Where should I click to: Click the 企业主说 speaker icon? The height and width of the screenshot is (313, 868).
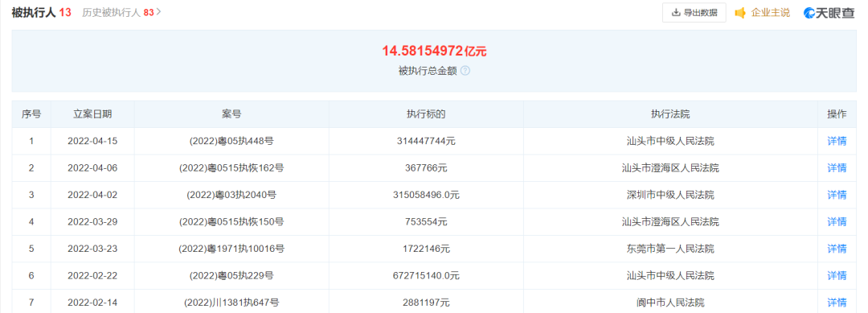click(x=740, y=13)
